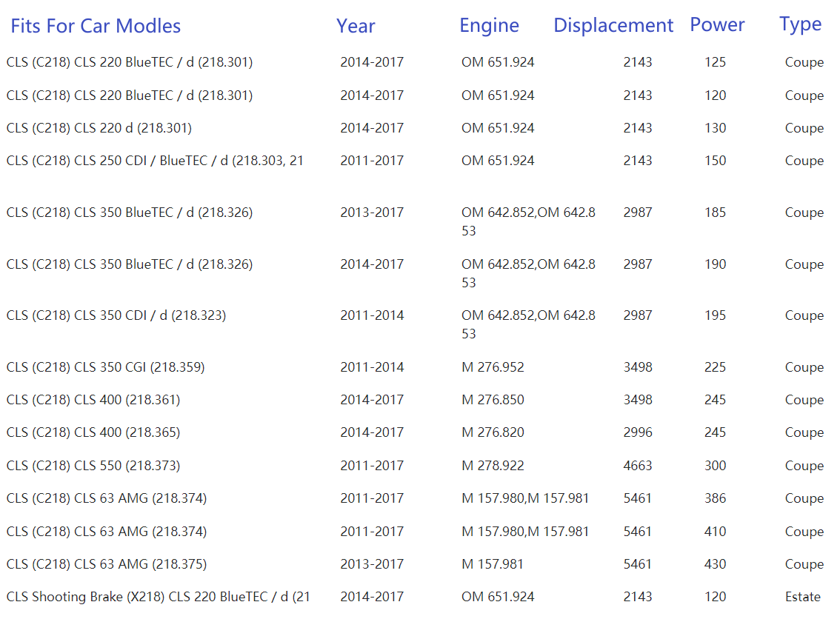Select the Type column header
The height and width of the screenshot is (619, 840).
click(x=800, y=25)
